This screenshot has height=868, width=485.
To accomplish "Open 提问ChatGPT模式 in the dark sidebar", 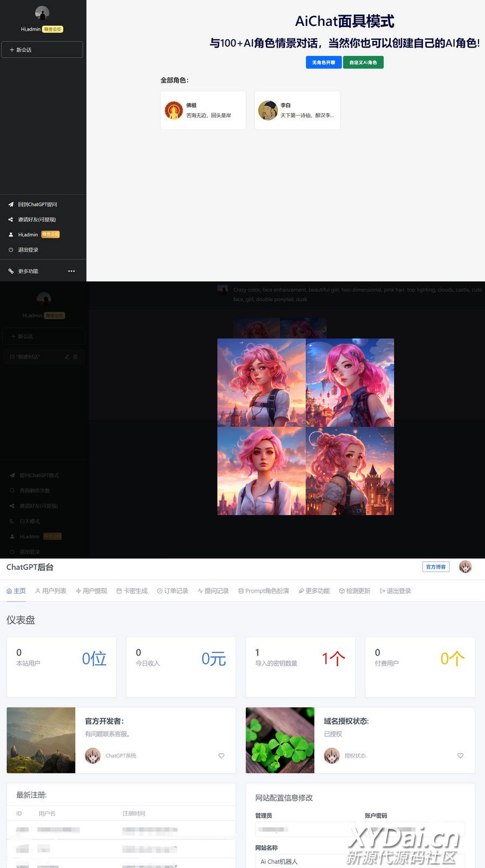I will click(x=39, y=476).
